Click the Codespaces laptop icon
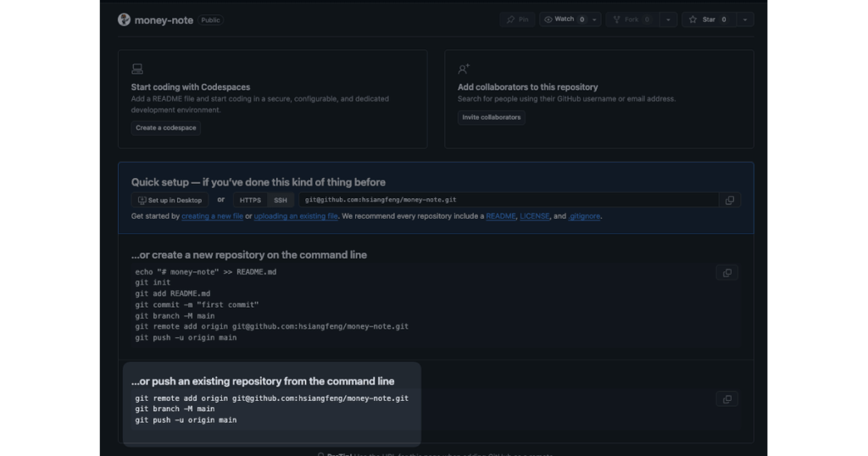Screen dimensions: 868x456 tap(137, 69)
